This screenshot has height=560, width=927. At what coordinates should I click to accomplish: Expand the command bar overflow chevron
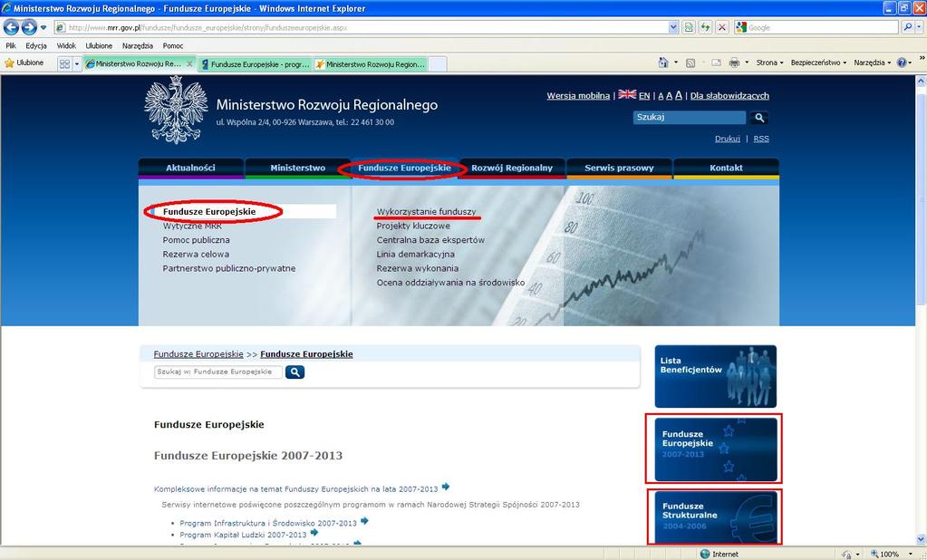click(x=921, y=58)
